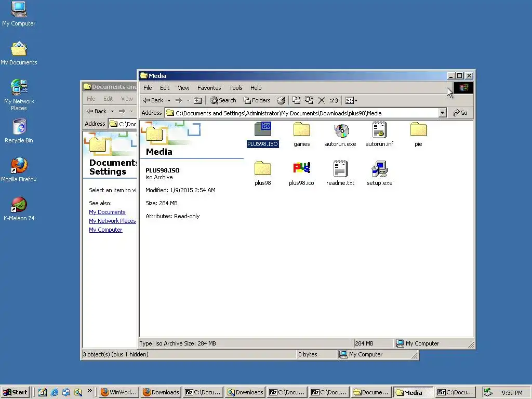532x399 pixels.
Task: Click the History toolbar icon
Action: pos(281,100)
